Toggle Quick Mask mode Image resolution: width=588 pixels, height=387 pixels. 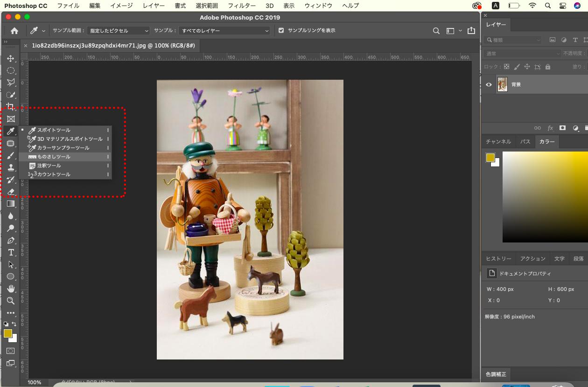click(11, 351)
